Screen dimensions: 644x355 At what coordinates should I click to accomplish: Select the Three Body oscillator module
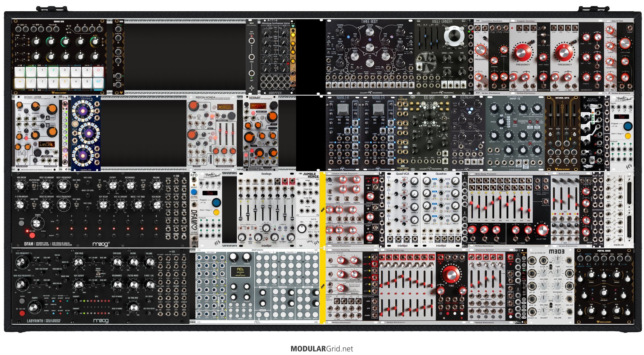point(370,57)
